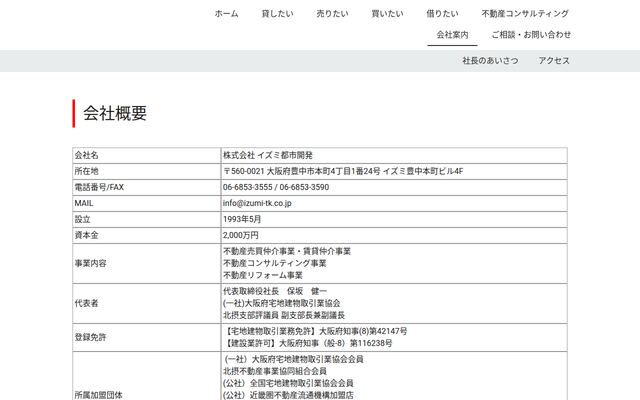Click the MAIL row label
This screenshot has width=640, height=400.
coord(84,203)
